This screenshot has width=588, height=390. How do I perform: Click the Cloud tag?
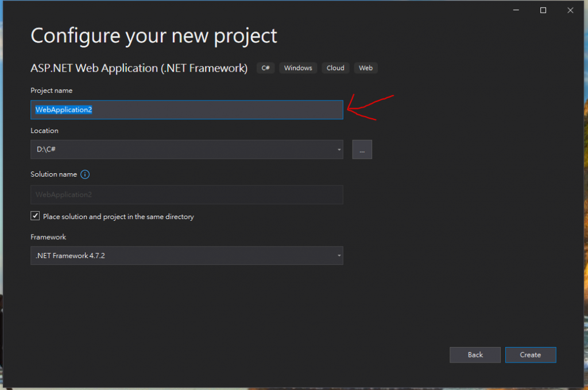pos(335,68)
